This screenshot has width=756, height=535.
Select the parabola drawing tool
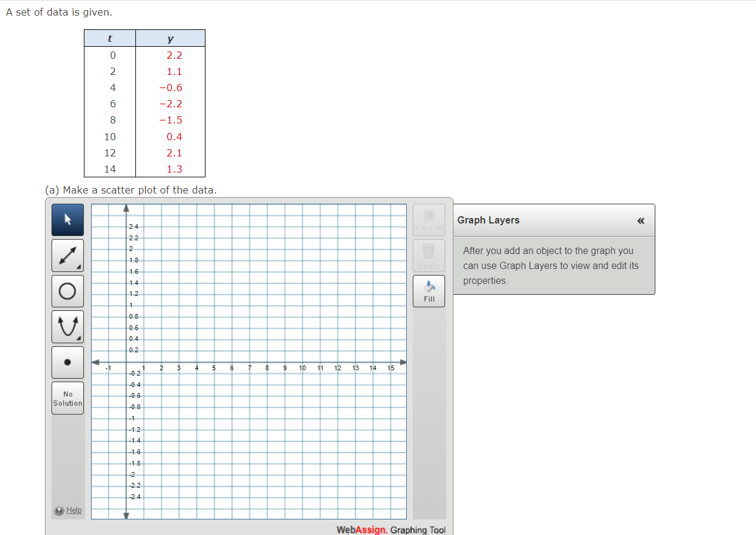[x=67, y=327]
